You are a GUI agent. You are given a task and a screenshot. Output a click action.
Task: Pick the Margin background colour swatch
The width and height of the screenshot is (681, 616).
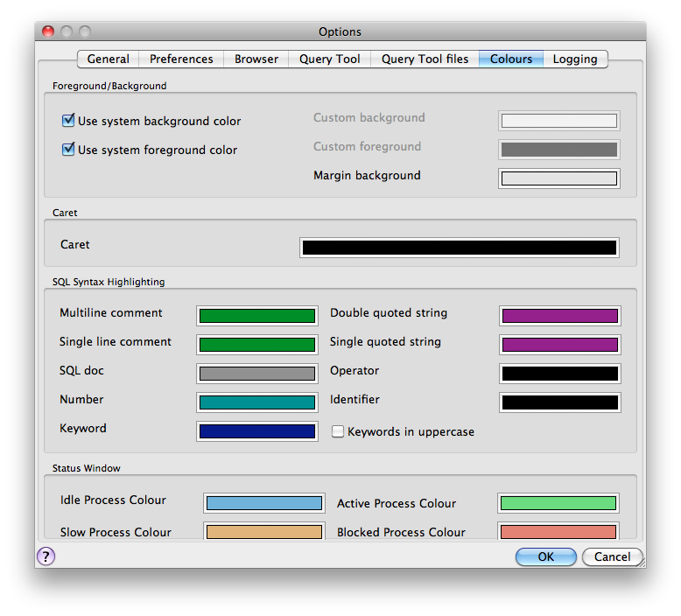(558, 178)
